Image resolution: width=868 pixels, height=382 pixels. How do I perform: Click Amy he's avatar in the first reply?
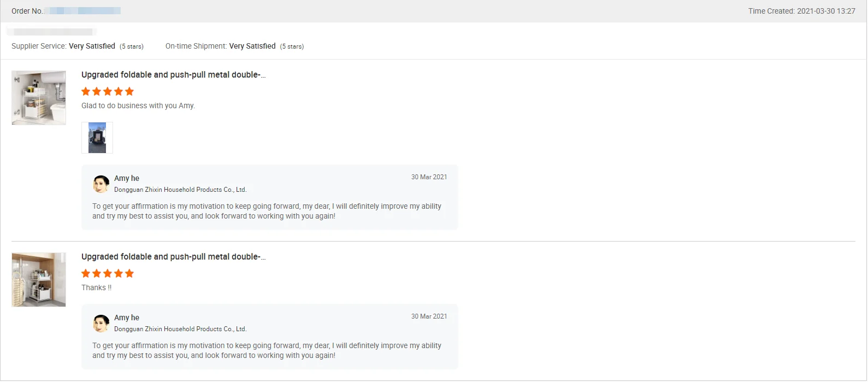pyautogui.click(x=101, y=184)
